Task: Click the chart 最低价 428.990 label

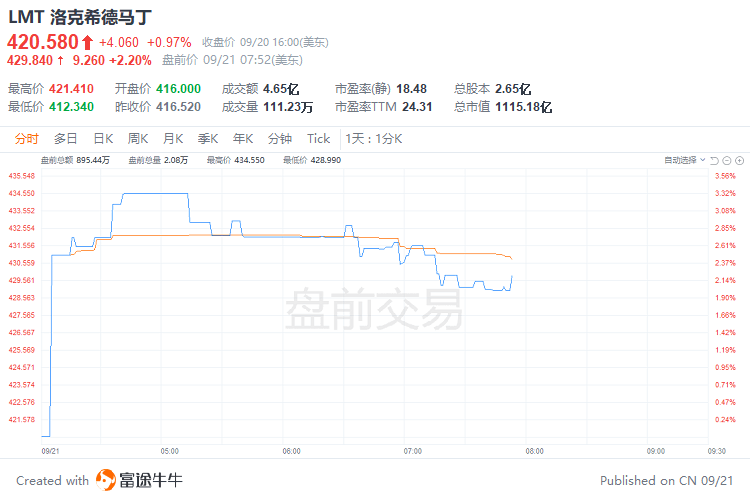Action: click(312, 160)
